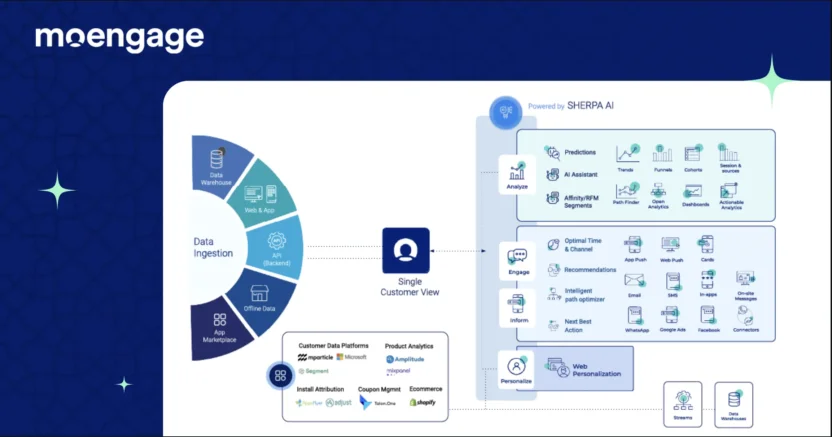Click the mparticle logo

point(315,357)
